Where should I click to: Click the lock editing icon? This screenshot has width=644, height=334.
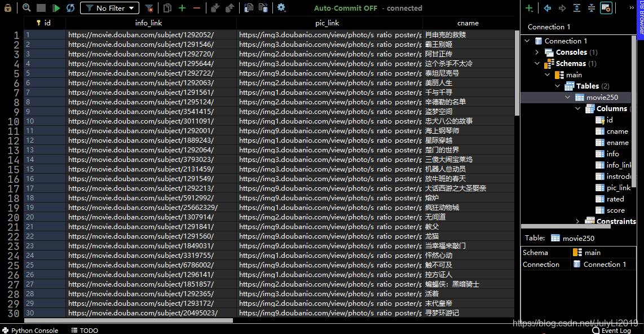pos(8,8)
